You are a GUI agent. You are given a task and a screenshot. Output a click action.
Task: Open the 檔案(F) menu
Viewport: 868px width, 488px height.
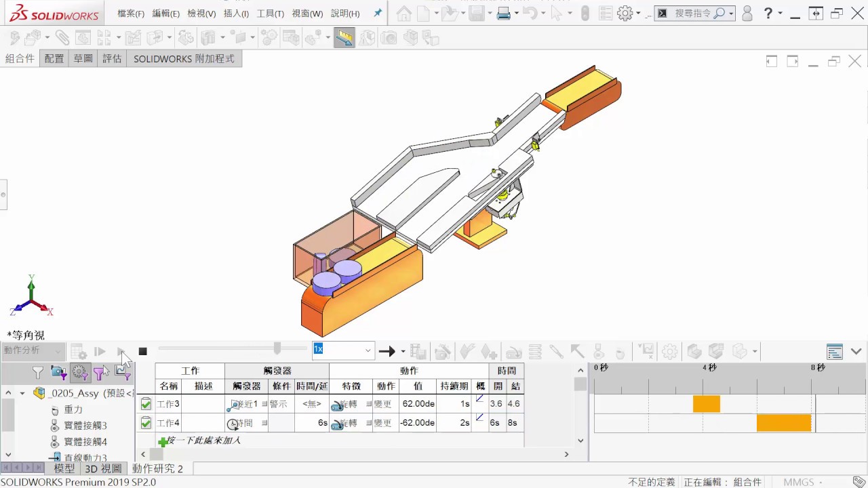[131, 14]
